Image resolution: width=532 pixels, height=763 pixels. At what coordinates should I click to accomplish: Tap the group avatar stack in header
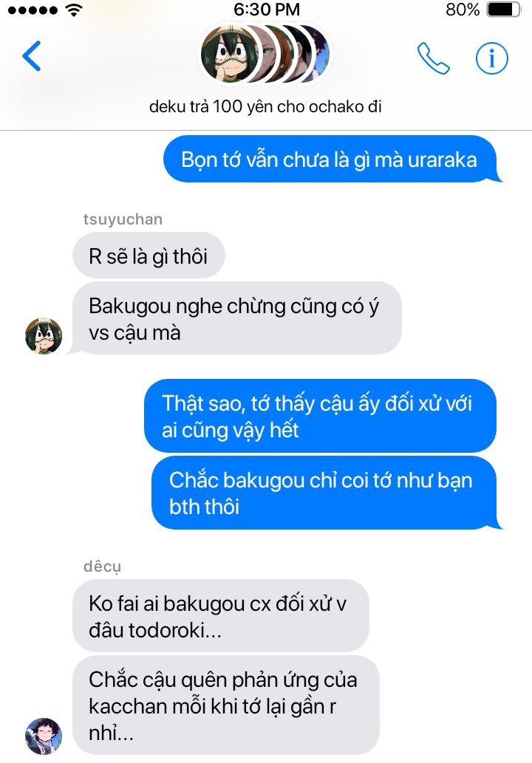[266, 53]
